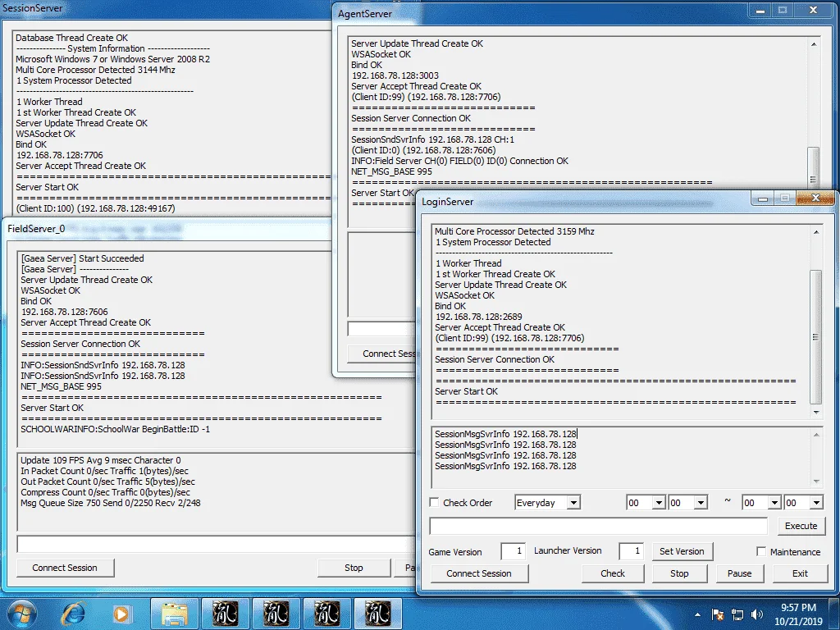The width and height of the screenshot is (840, 630).
Task: Focus LoginServer command input field
Action: (598, 526)
